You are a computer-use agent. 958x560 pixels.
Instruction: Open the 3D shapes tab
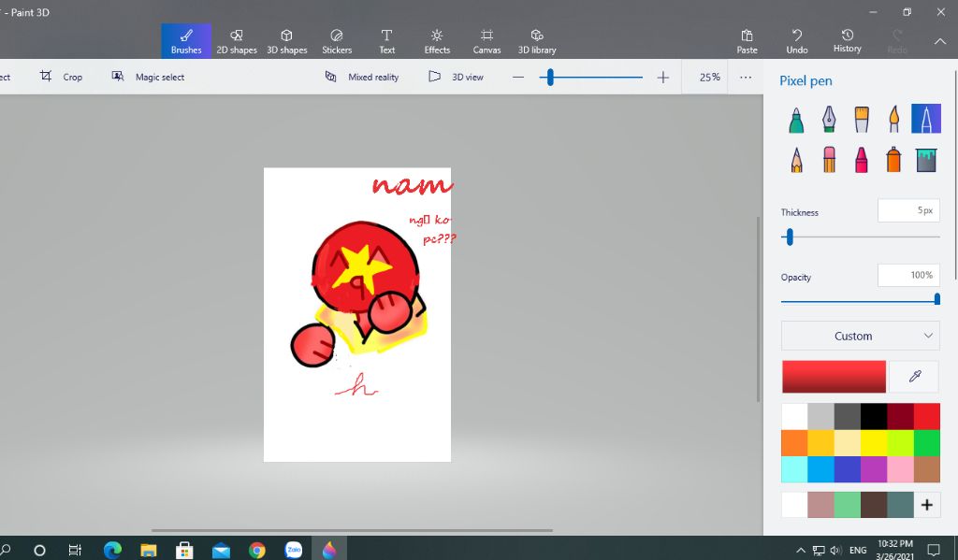[286, 41]
